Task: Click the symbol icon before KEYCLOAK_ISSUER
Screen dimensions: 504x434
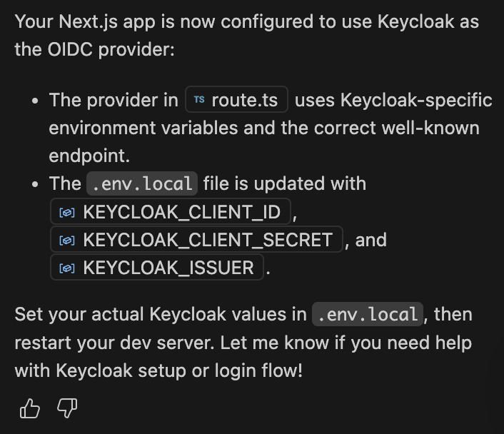Action: 67,268
